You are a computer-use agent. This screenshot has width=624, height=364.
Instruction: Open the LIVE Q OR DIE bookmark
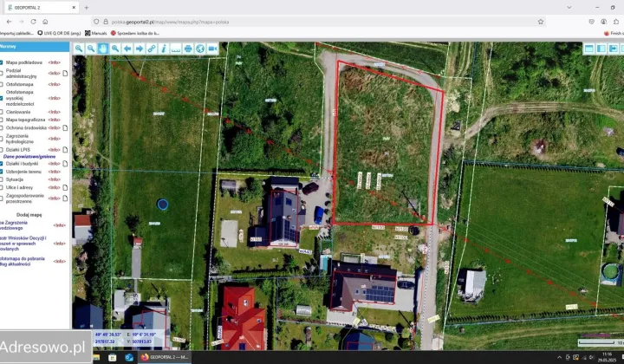[x=59, y=34]
